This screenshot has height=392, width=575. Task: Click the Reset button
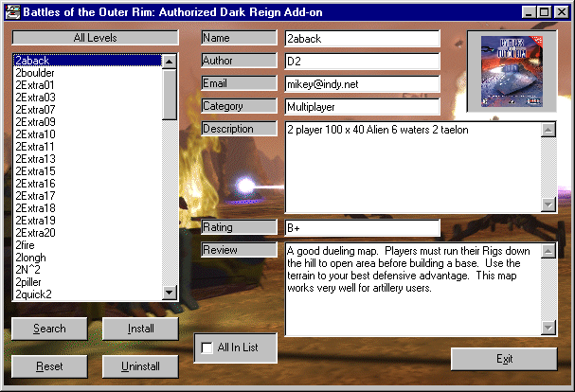(49, 366)
